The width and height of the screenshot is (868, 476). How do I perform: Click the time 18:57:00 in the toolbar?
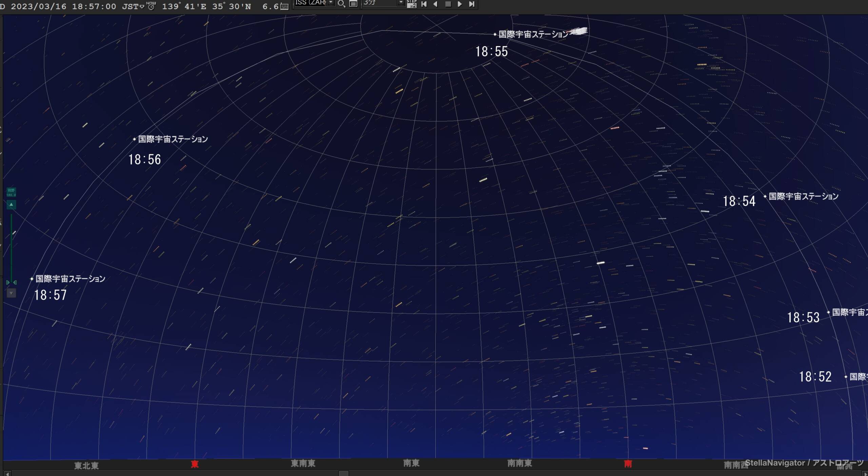point(94,7)
